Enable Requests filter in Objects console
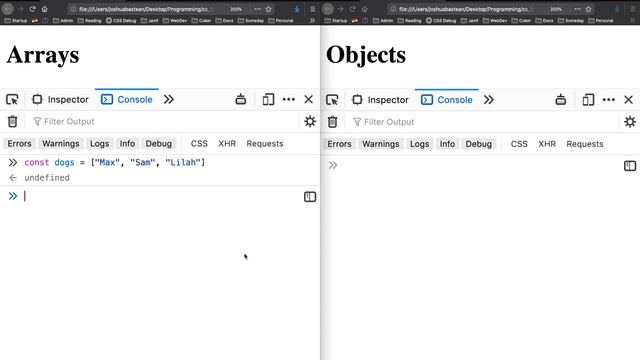The height and width of the screenshot is (360, 640). tap(585, 144)
